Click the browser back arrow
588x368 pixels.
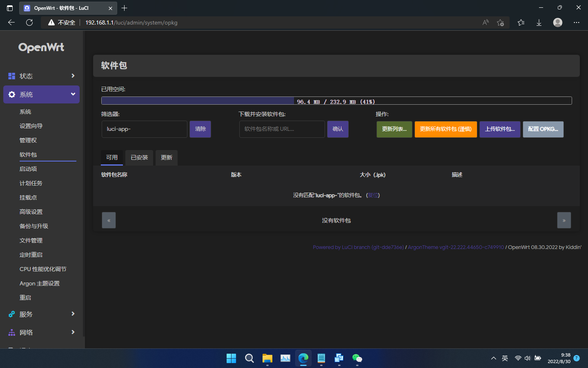coord(11,22)
